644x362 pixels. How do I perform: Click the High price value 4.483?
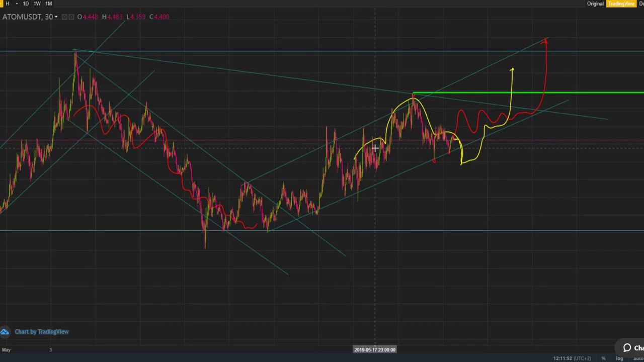pos(115,17)
